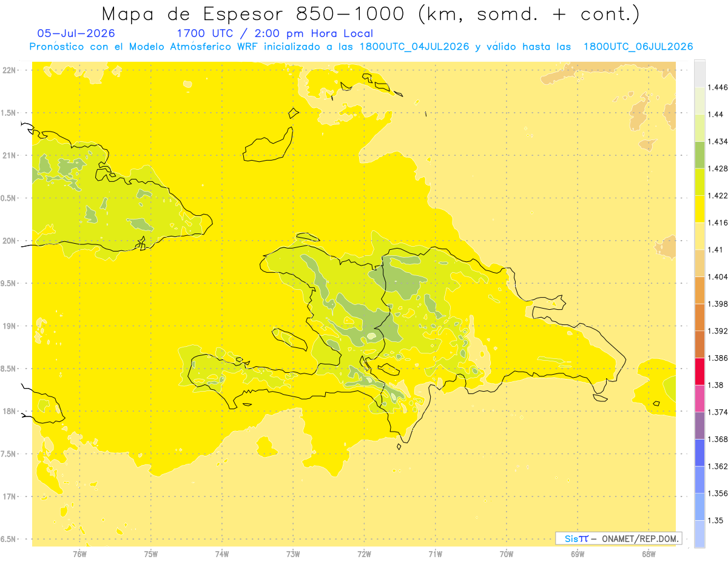Click the valid-until time '1800UTC_06JUL2026'
Screen dimensions: 728x562
(x=638, y=47)
